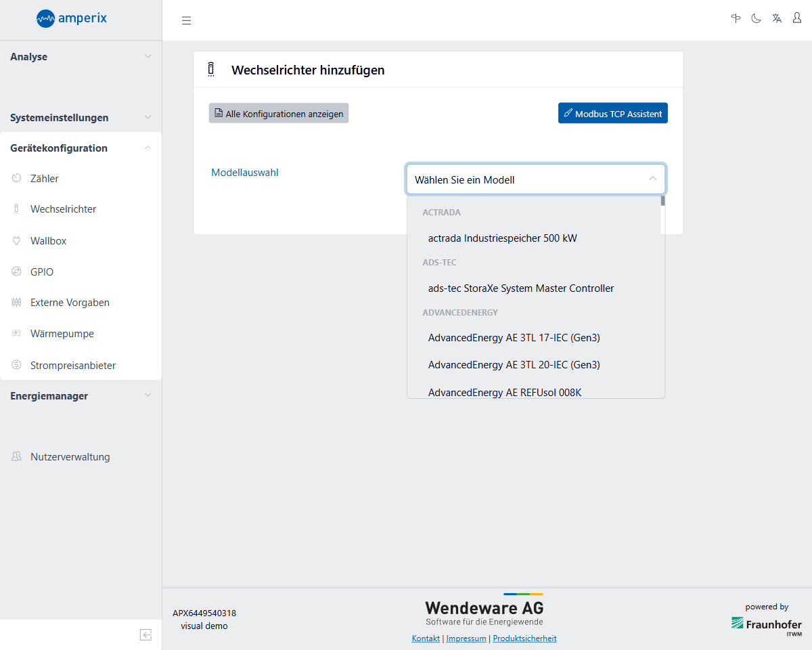Open the language translation icon
Viewport: 812px width, 650px height.
tap(777, 19)
